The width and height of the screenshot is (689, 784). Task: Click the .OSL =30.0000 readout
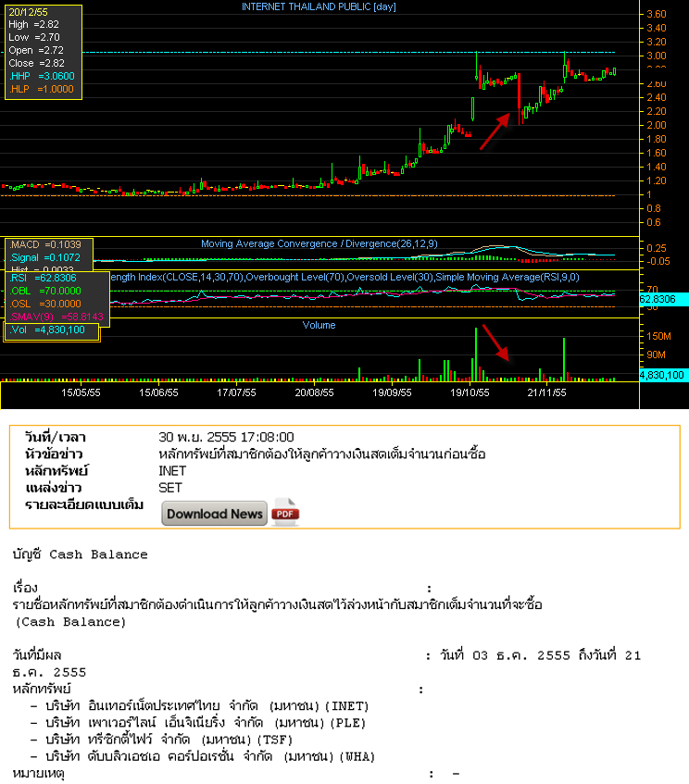click(45, 304)
